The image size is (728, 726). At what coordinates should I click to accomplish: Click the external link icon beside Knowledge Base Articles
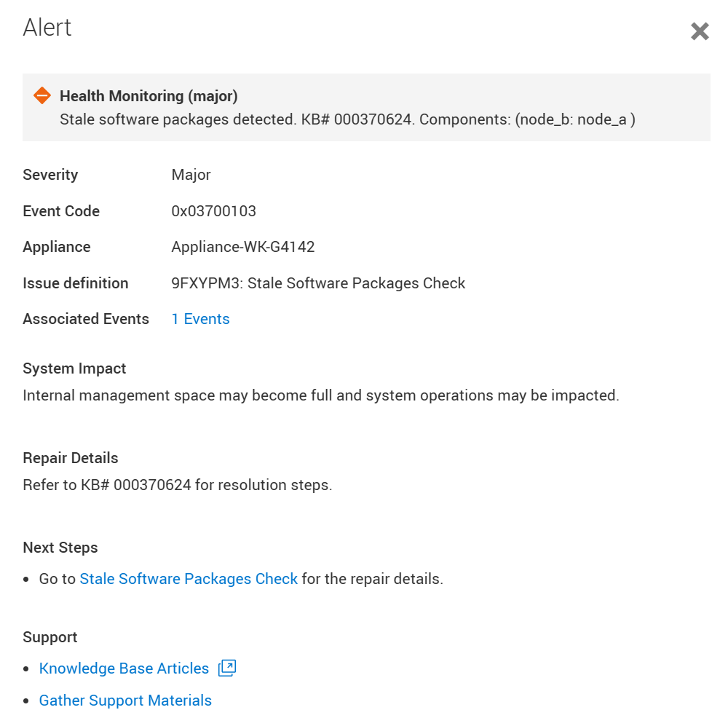(226, 668)
